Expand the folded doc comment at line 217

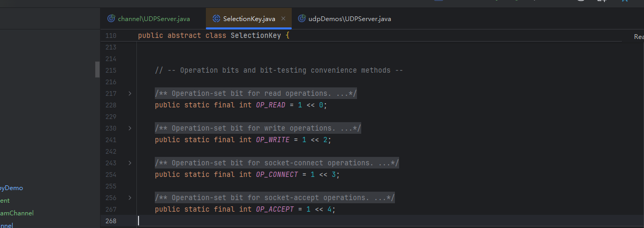click(x=130, y=94)
